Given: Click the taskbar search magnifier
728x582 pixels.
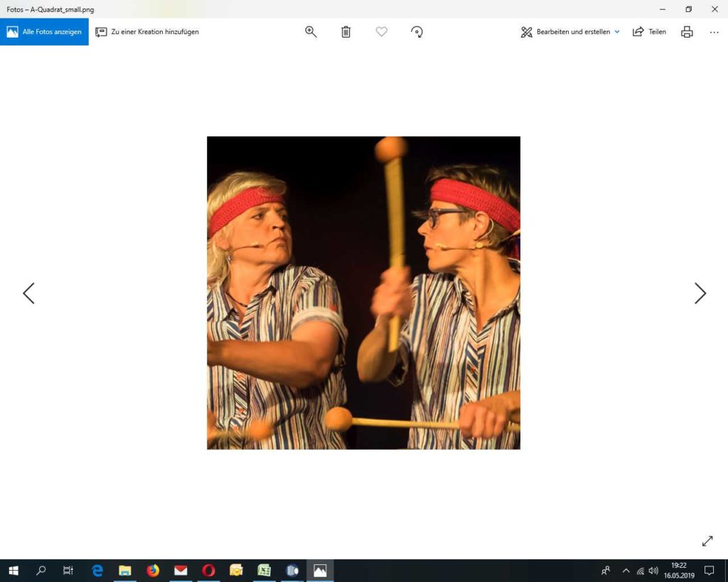Looking at the screenshot, I should pos(41,571).
